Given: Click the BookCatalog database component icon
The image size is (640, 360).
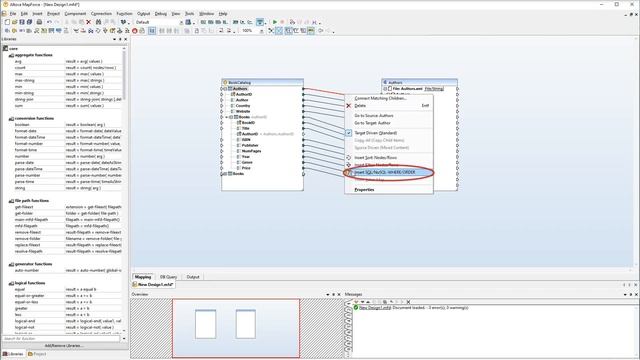Looking at the screenshot, I should [225, 82].
